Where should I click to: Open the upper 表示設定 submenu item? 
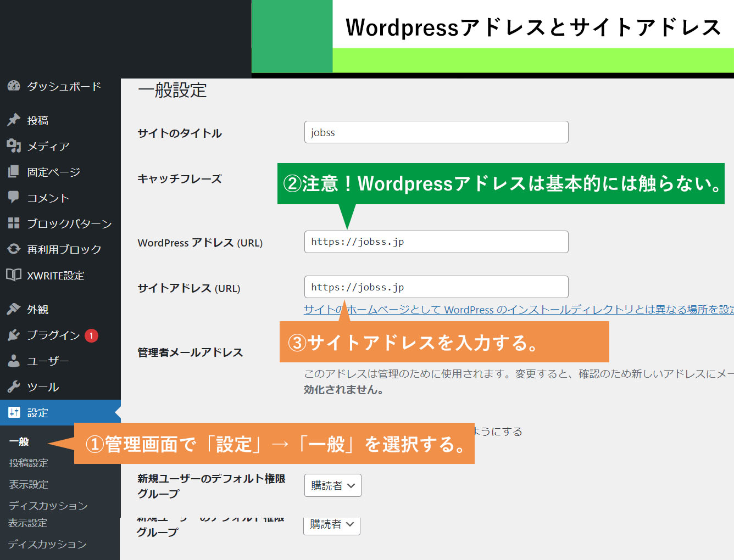[x=29, y=484]
